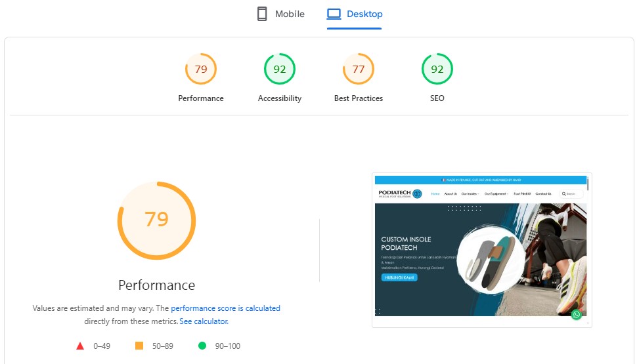
Task: Click the WhatsApp icon in site preview
Action: click(576, 315)
